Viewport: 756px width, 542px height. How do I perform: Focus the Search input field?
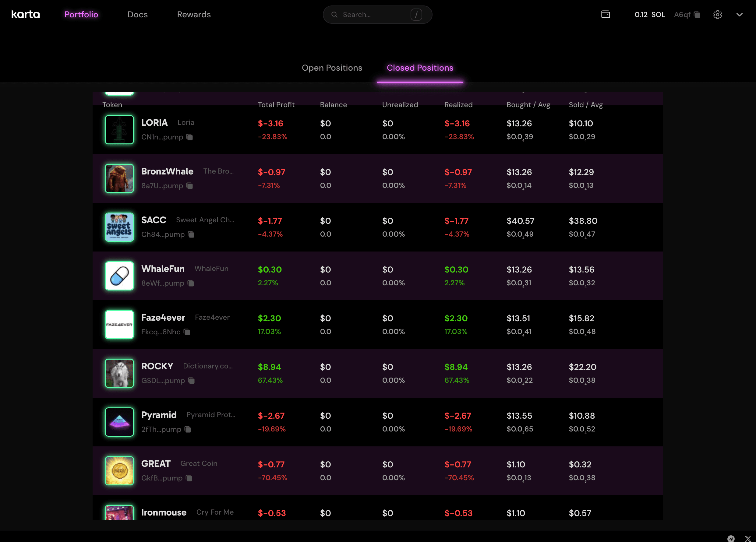[x=373, y=15]
